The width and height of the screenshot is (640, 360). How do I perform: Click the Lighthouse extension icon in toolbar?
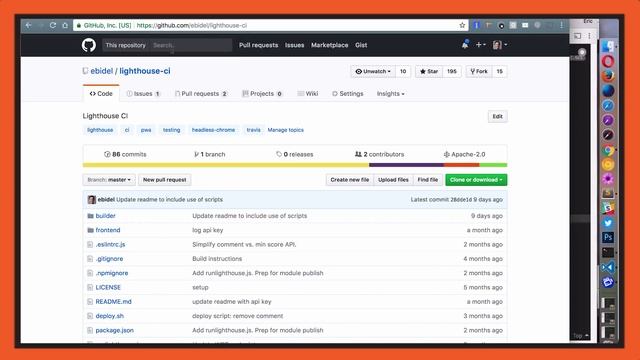[x=489, y=25]
